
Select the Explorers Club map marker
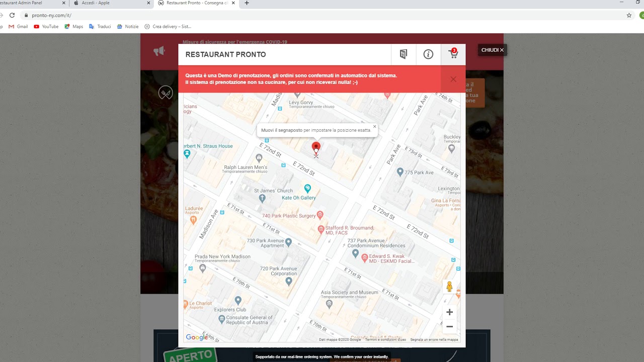(238, 301)
